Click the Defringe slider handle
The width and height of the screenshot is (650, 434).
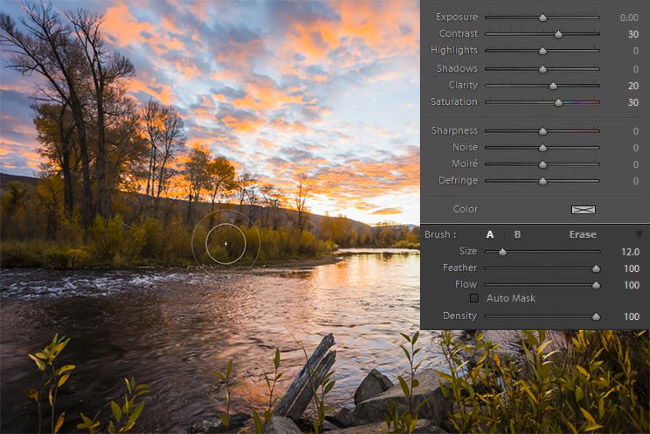[543, 181]
